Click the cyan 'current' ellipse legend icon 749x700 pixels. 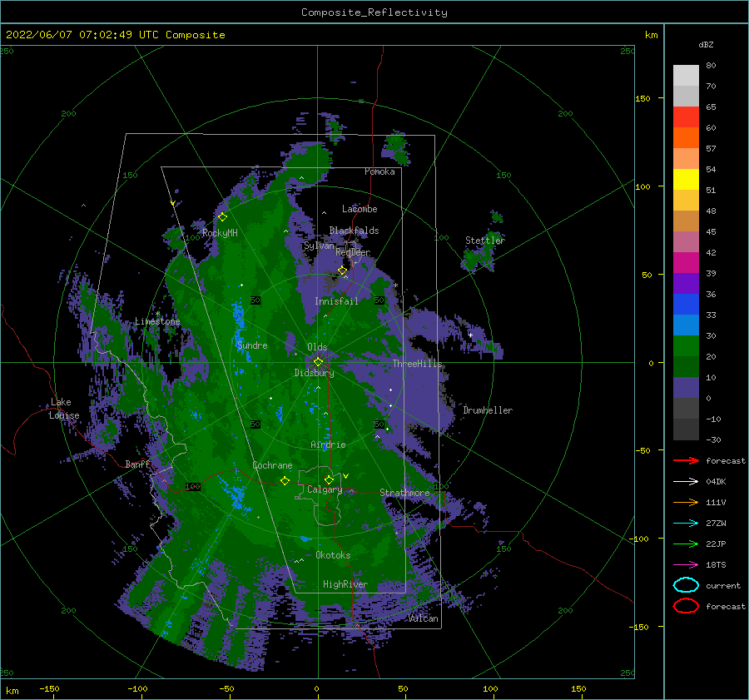point(686,585)
